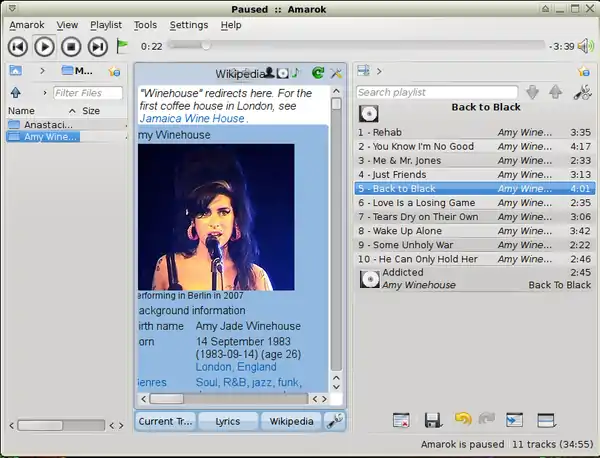Open the playlist search settings wrench icon
600x458 pixels.
point(583,92)
